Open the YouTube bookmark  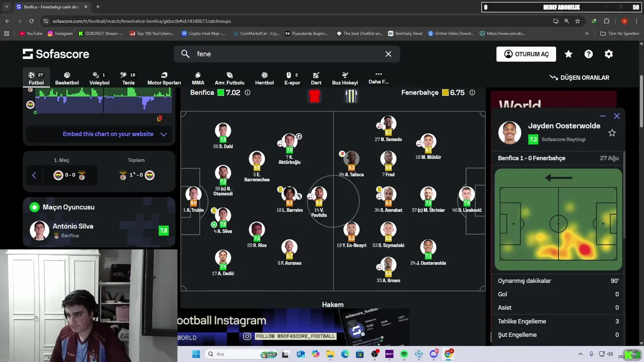pos(31,34)
